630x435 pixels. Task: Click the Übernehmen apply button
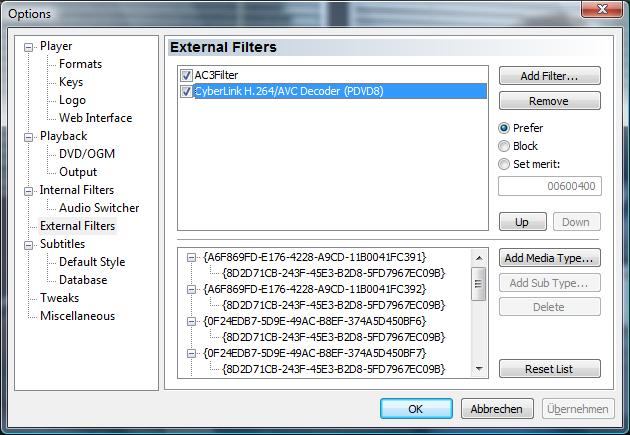click(578, 409)
